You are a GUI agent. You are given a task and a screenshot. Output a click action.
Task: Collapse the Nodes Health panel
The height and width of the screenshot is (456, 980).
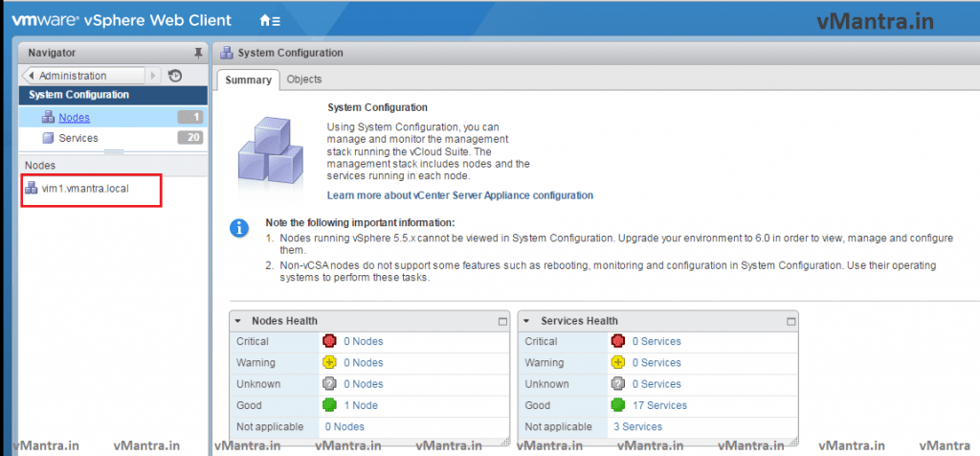point(237,321)
